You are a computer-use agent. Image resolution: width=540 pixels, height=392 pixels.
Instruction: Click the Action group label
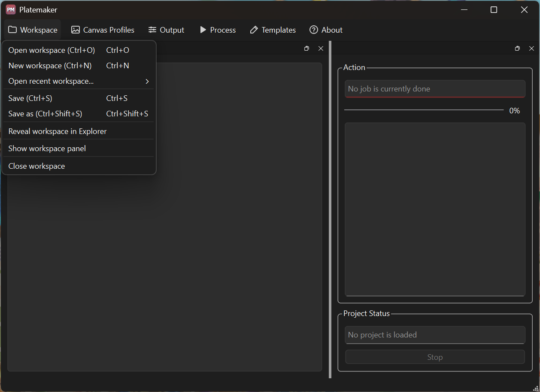coord(354,67)
